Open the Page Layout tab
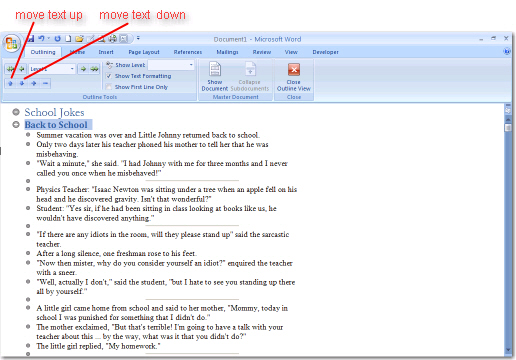 [x=144, y=52]
